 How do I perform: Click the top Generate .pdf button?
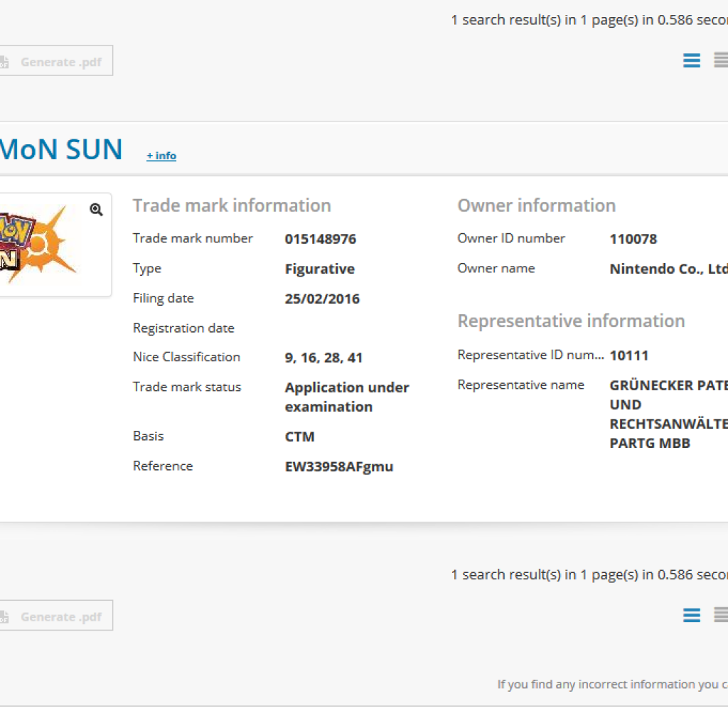(55, 62)
